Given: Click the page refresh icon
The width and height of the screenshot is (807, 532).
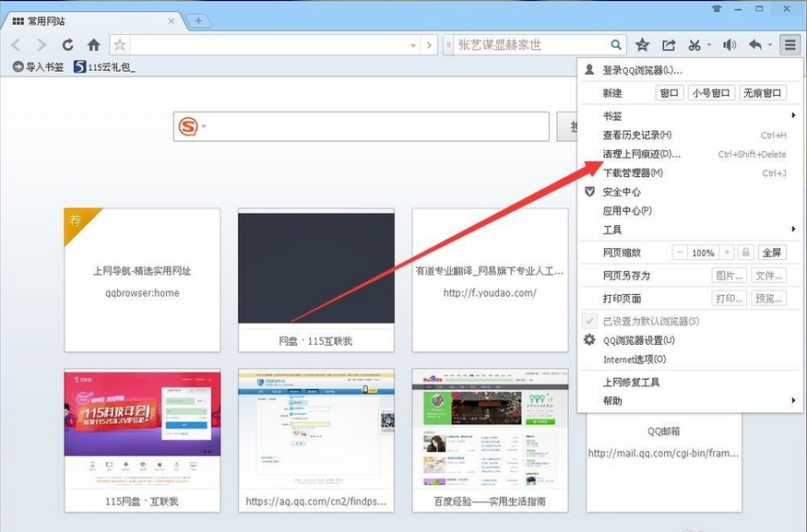Looking at the screenshot, I should (x=67, y=44).
